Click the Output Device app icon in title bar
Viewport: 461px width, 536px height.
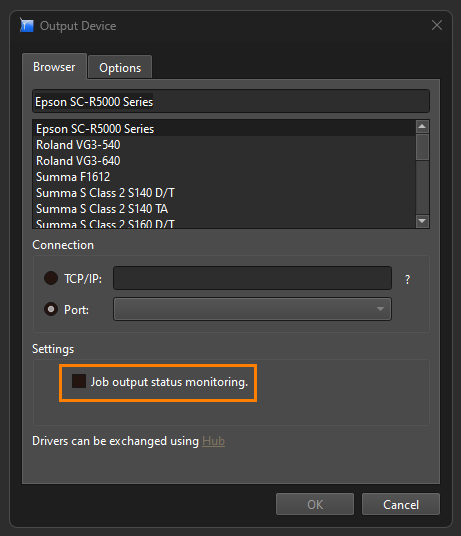click(27, 26)
